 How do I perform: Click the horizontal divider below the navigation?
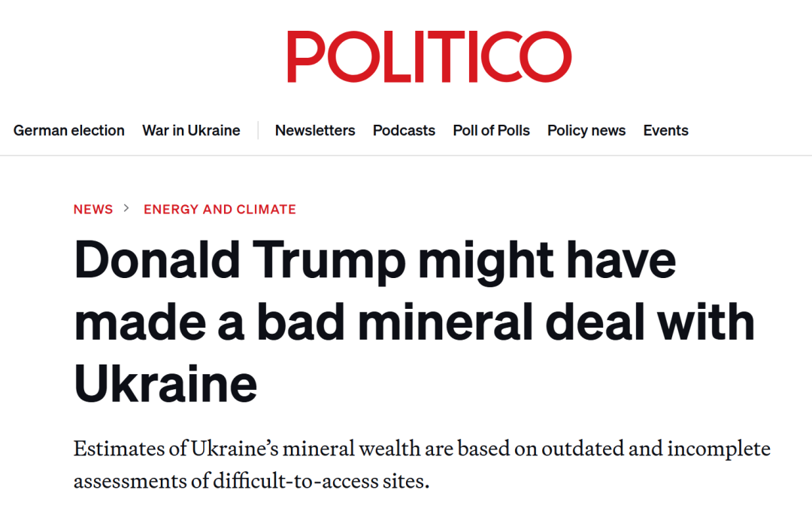tap(406, 156)
